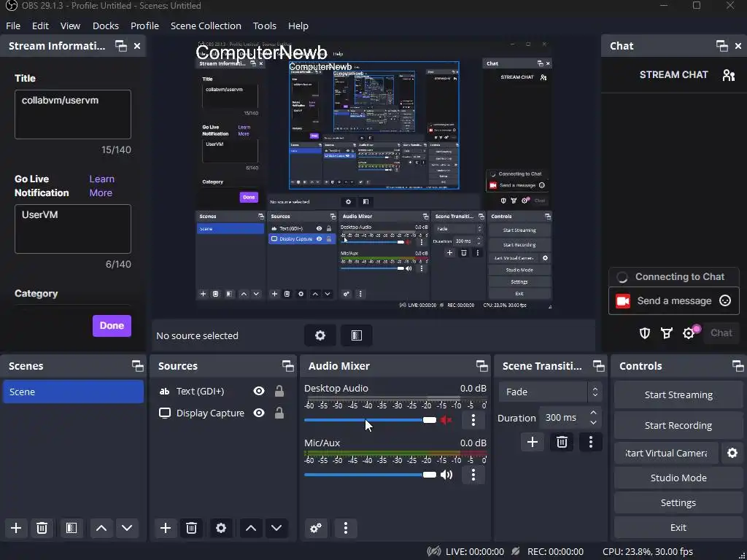Pop out the Stream Information dock

[x=121, y=46]
